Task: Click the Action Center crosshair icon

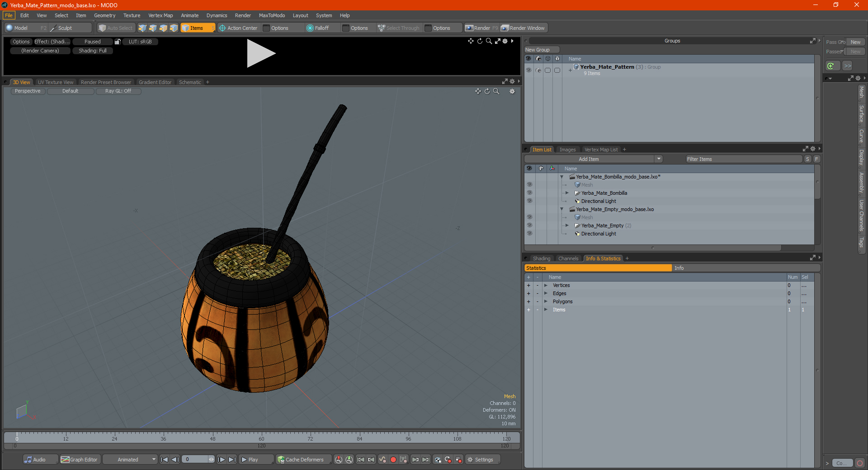Action: click(222, 28)
